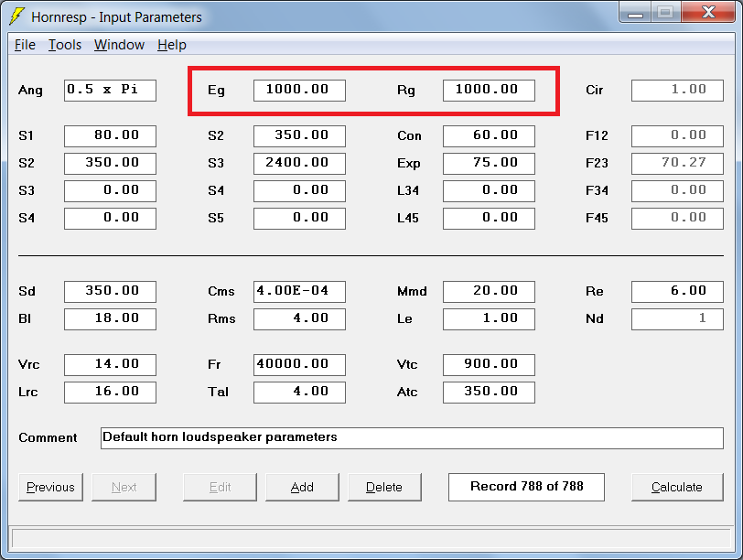Viewport: 743px width, 560px height.
Task: Click the Vrc field showing 14.00
Action: (x=110, y=365)
